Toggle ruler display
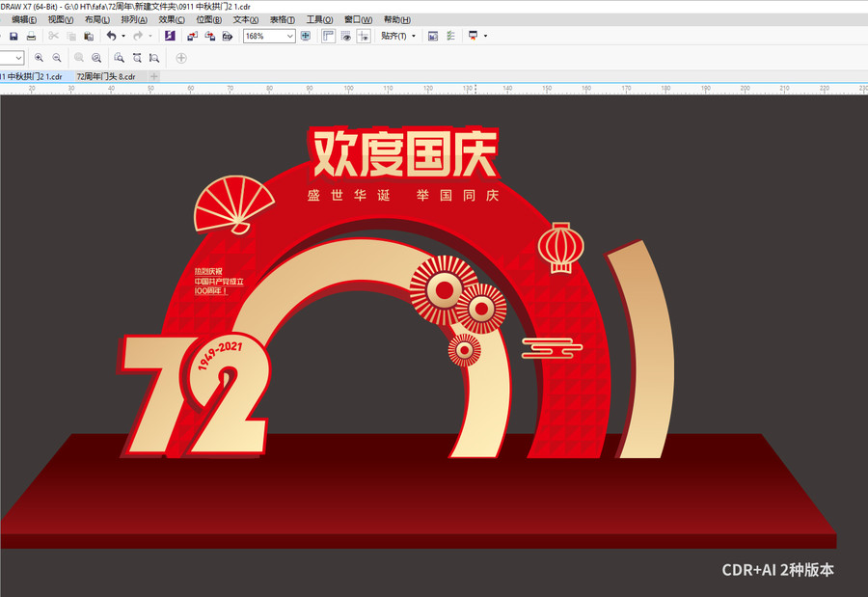 tap(328, 36)
